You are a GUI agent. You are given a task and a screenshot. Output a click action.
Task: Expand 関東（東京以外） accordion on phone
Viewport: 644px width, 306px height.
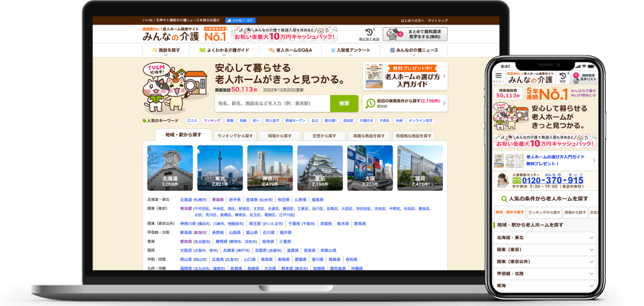(545, 261)
